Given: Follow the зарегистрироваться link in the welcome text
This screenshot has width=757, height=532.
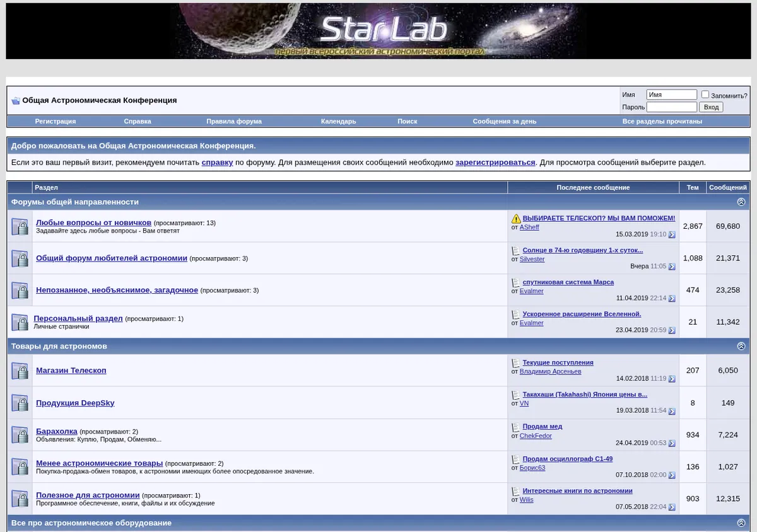Looking at the screenshot, I should pyautogui.click(x=495, y=162).
